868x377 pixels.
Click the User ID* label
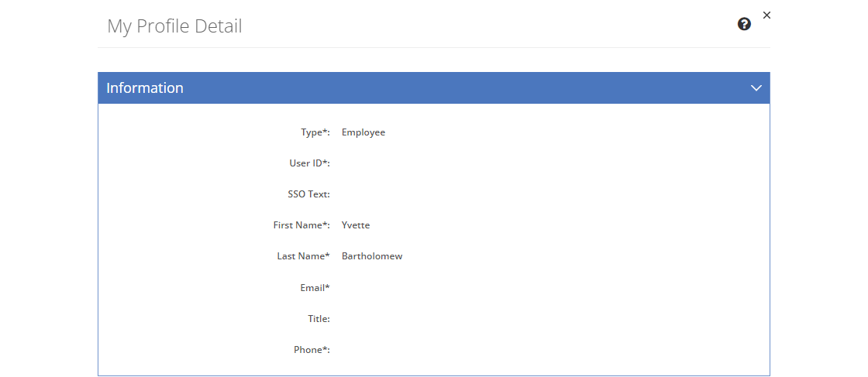[x=310, y=163]
